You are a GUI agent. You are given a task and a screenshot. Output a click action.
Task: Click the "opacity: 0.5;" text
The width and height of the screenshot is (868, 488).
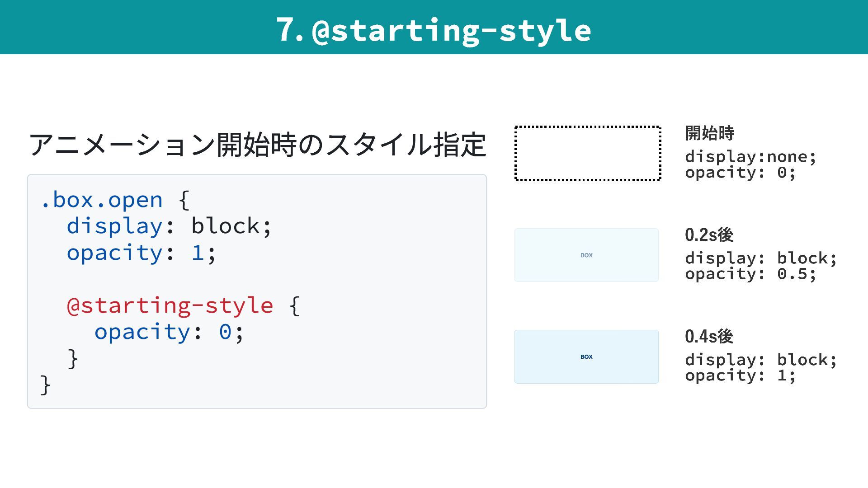(750, 274)
